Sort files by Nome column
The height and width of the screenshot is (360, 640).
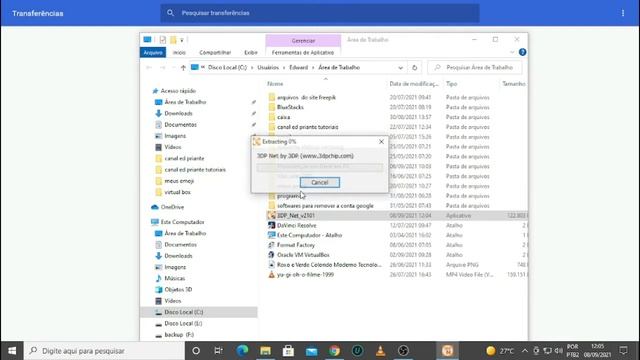click(275, 84)
